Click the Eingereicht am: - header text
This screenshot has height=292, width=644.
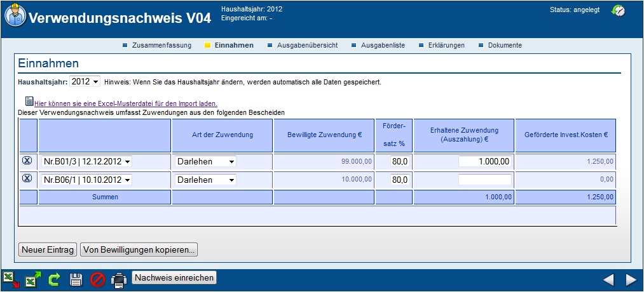tap(247, 18)
